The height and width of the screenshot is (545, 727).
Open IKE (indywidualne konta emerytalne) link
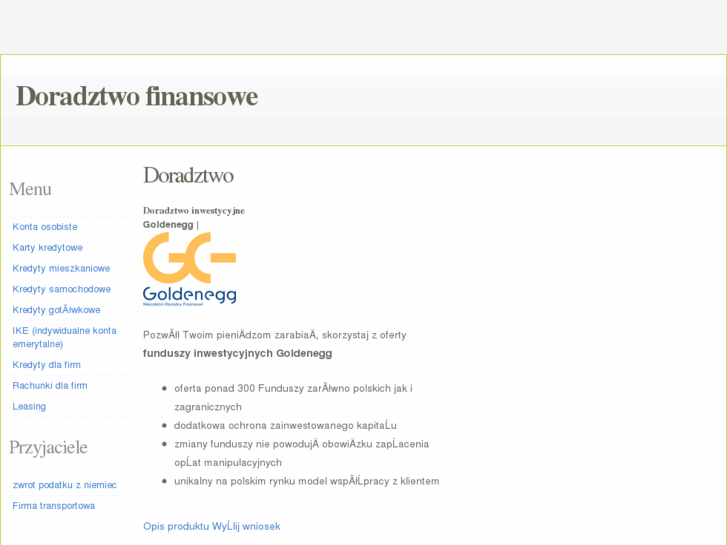tap(64, 337)
